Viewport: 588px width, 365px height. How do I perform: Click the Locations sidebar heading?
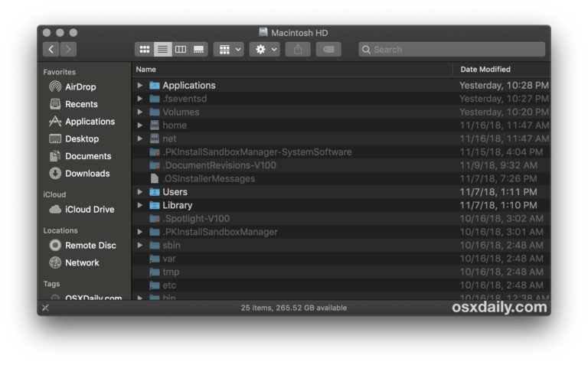pyautogui.click(x=60, y=230)
